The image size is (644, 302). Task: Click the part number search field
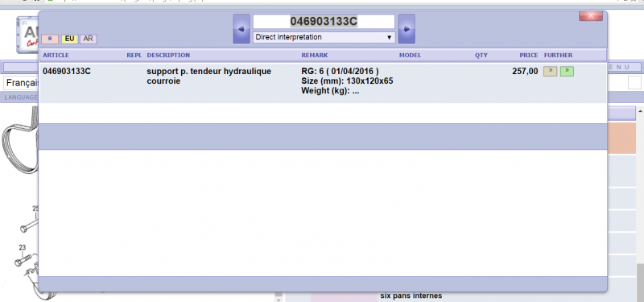coord(324,22)
